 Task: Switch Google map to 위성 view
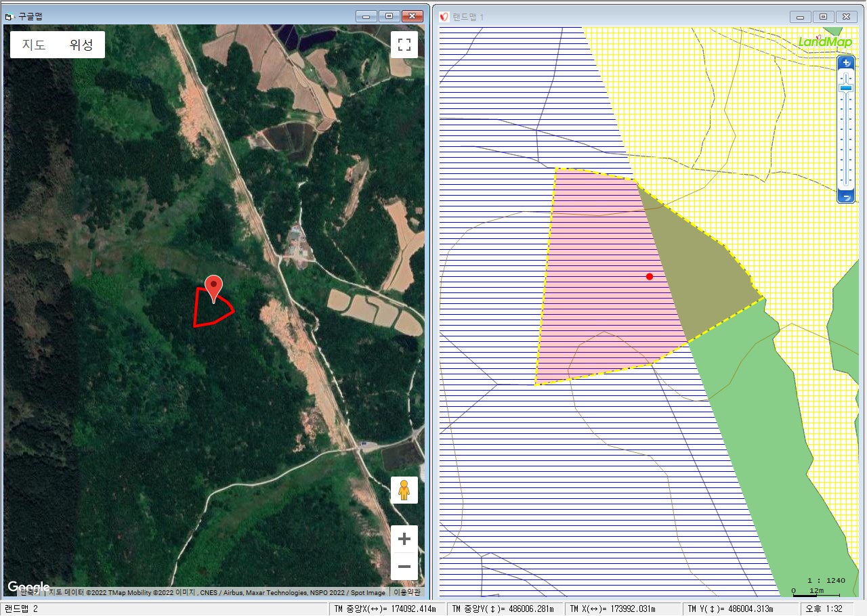click(81, 45)
